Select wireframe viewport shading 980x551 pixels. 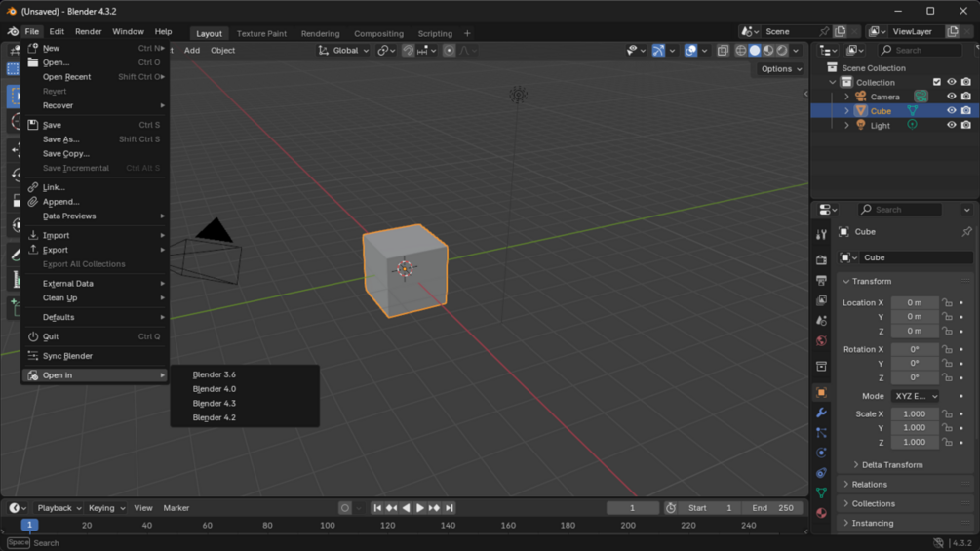[741, 51]
